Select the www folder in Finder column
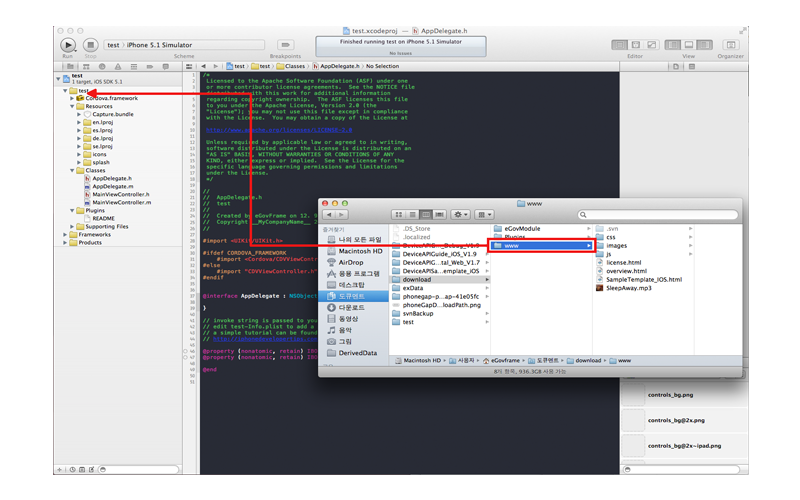 pyautogui.click(x=541, y=246)
